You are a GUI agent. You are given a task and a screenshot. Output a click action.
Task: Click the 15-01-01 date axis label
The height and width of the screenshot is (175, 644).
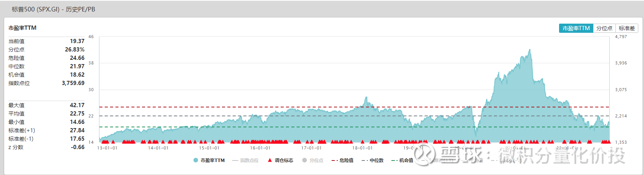[209, 148]
